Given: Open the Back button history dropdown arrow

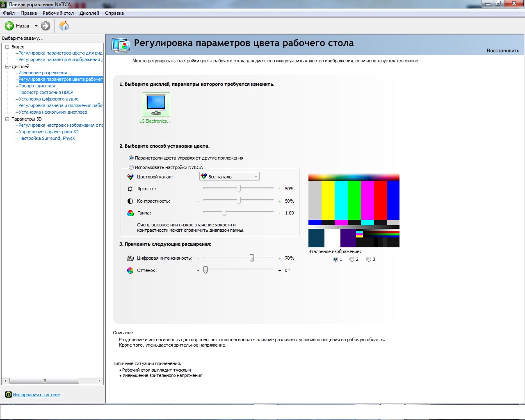Looking at the screenshot, I should pyautogui.click(x=36, y=26).
